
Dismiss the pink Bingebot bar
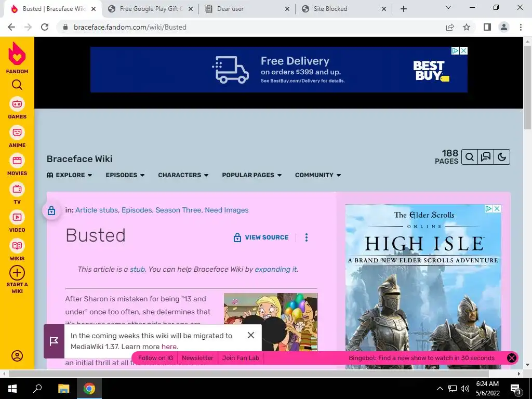pos(512,358)
